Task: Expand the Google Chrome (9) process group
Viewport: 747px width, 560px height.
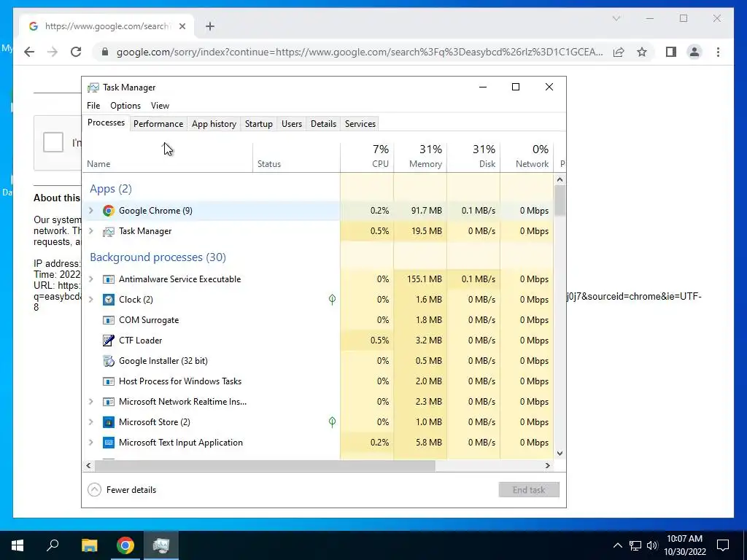Action: pos(91,211)
